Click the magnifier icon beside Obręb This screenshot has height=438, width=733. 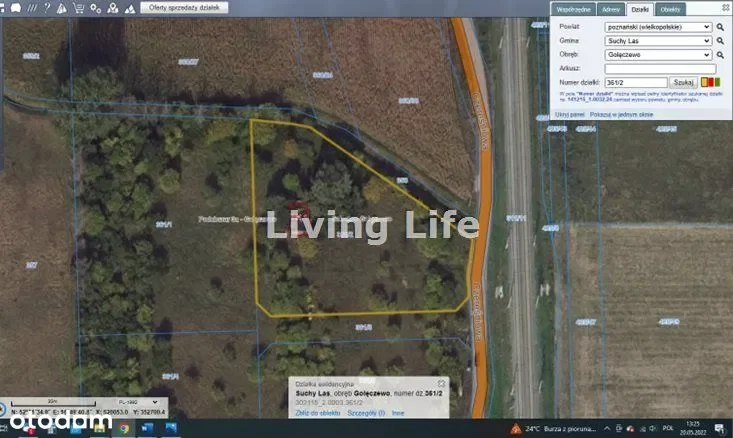720,54
